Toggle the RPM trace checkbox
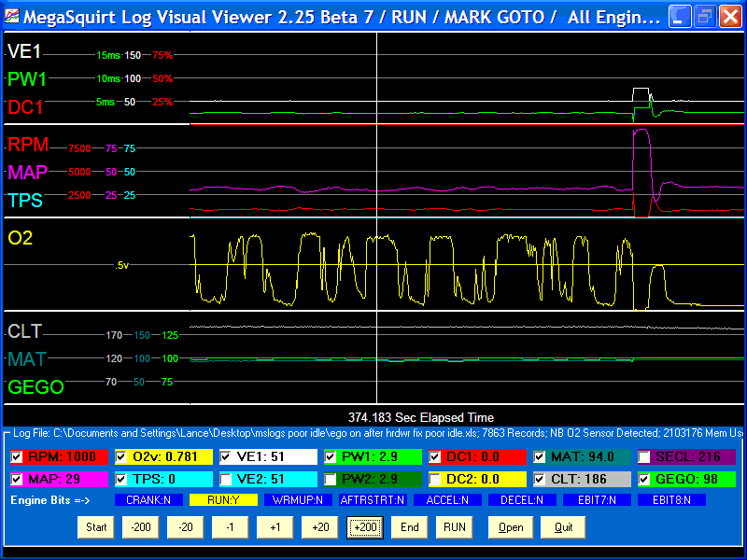Image resolution: width=747 pixels, height=560 pixels. click(17, 457)
